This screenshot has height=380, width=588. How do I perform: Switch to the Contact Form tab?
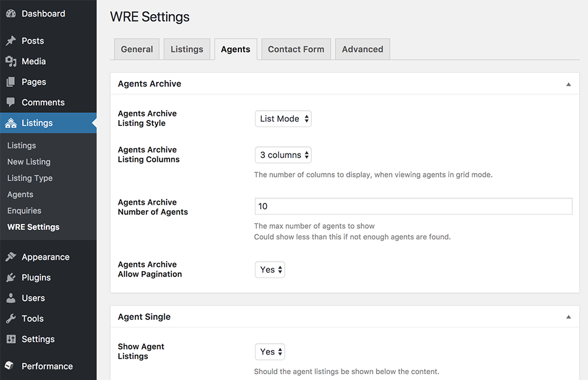tap(296, 49)
